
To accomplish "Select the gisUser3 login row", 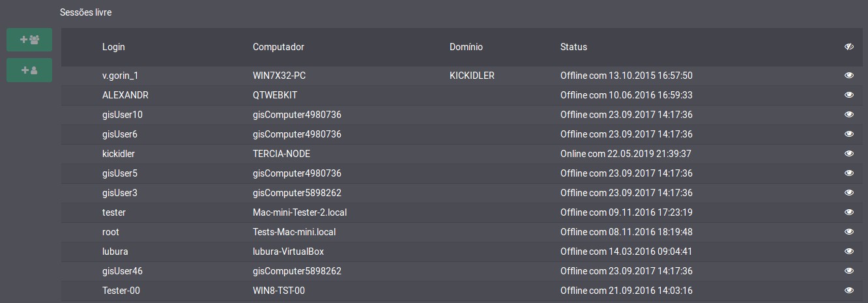I will point(464,193).
